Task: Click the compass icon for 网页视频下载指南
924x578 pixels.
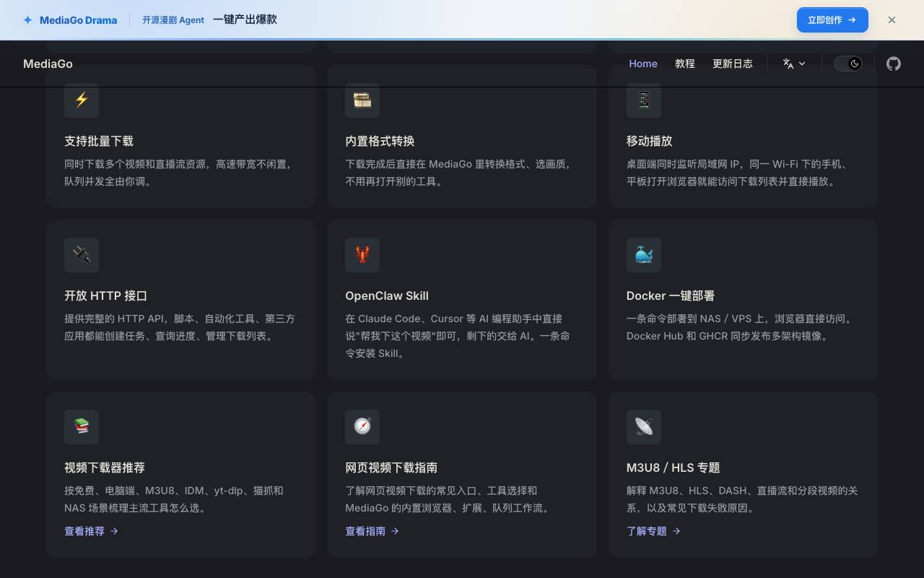Action: click(x=362, y=426)
